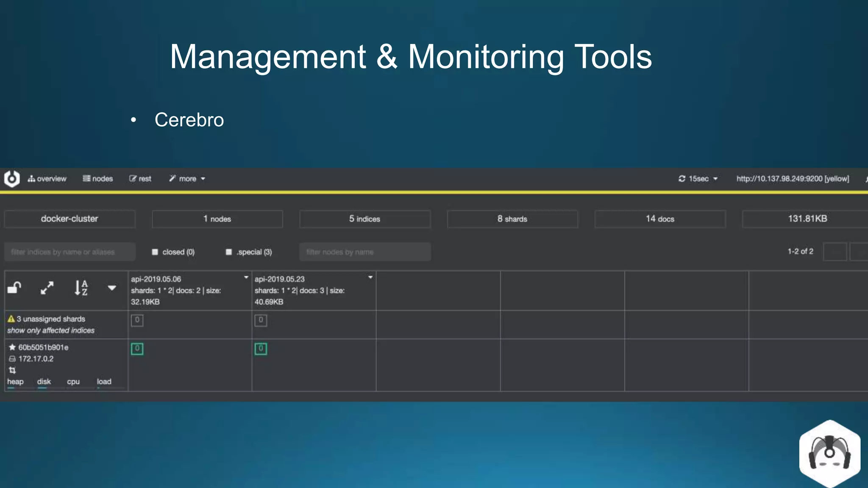Click the load usage indicator
The width and height of the screenshot is (868, 488).
click(x=104, y=382)
